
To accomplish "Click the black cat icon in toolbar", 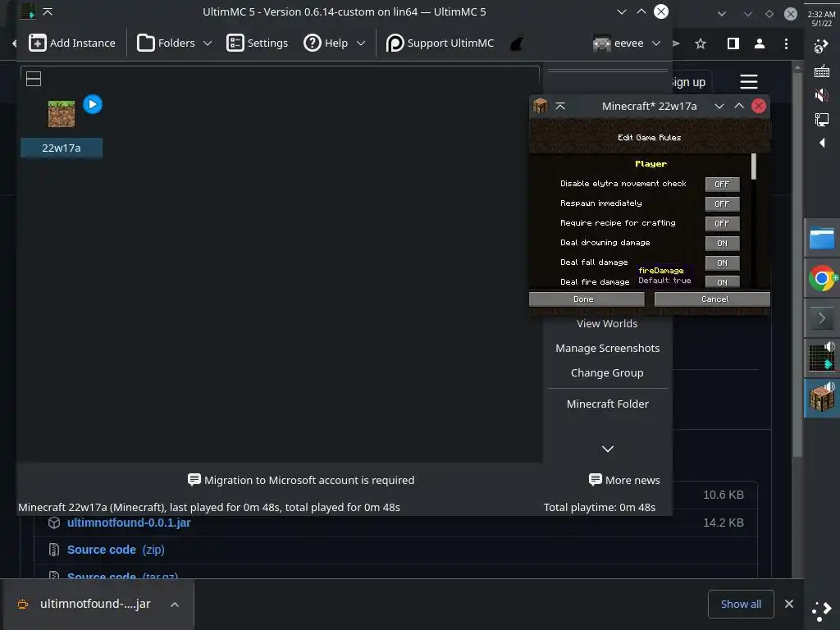I will coord(516,43).
